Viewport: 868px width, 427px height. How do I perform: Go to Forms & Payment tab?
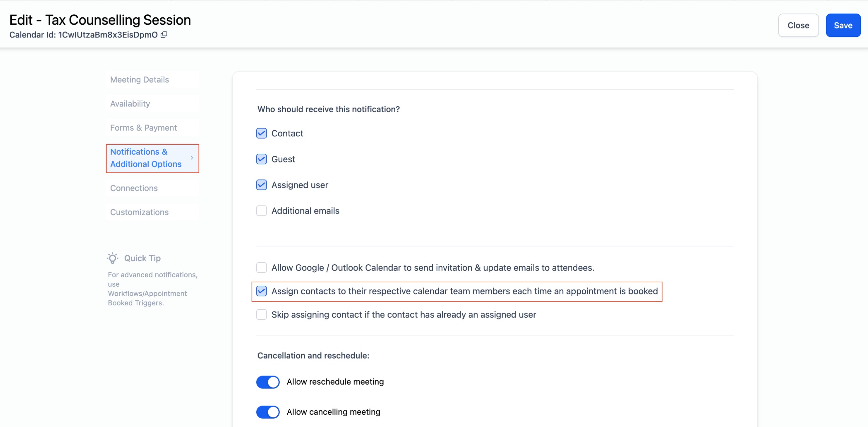click(143, 128)
